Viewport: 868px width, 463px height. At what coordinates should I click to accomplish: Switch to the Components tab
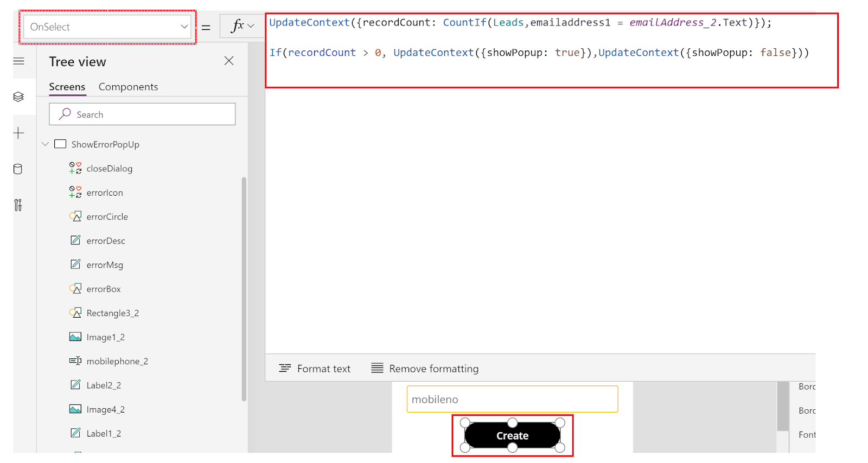point(128,87)
